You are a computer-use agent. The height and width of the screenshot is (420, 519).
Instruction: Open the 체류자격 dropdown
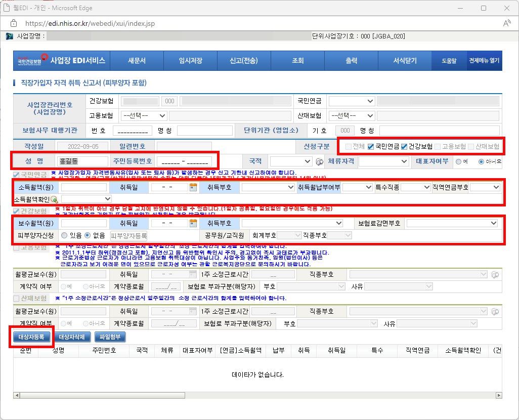[x=383, y=161]
